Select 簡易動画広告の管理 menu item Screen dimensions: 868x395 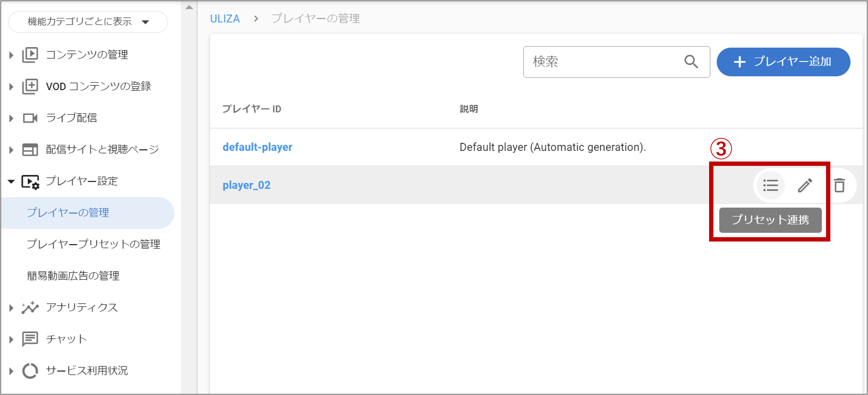pos(73,275)
